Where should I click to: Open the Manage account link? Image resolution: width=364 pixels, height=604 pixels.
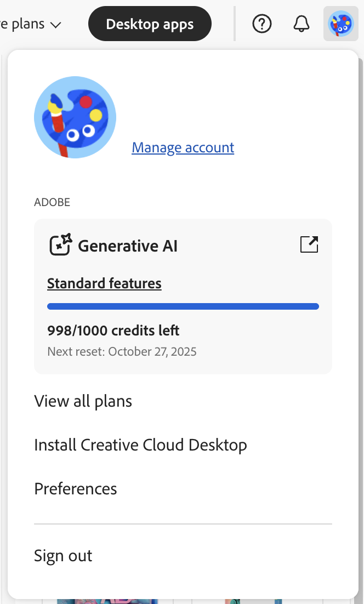coord(183,147)
